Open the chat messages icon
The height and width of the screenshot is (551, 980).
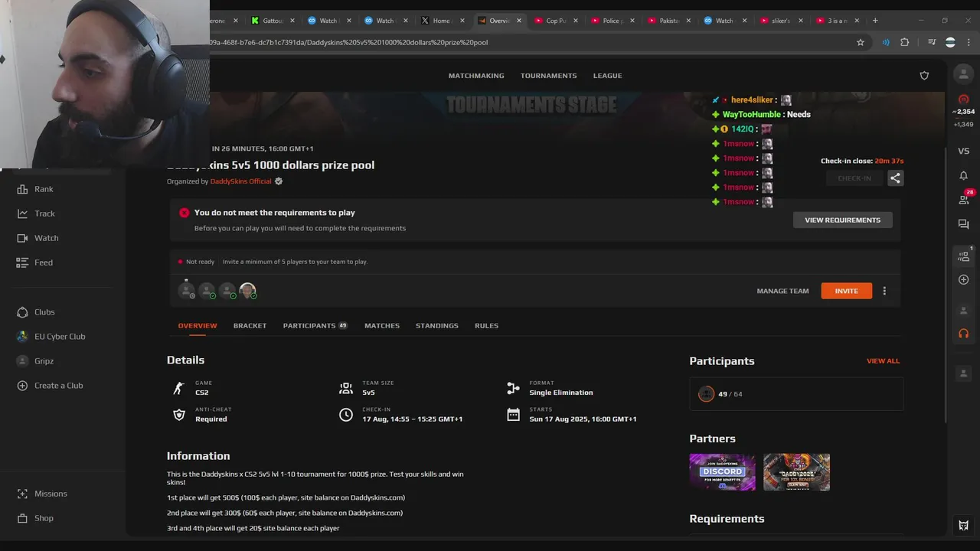point(964,224)
